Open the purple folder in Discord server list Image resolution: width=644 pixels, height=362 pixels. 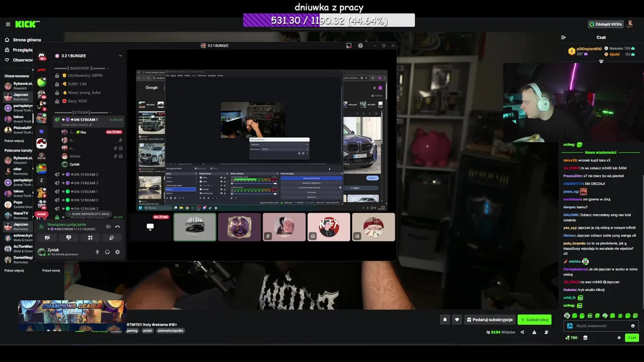tap(42, 131)
